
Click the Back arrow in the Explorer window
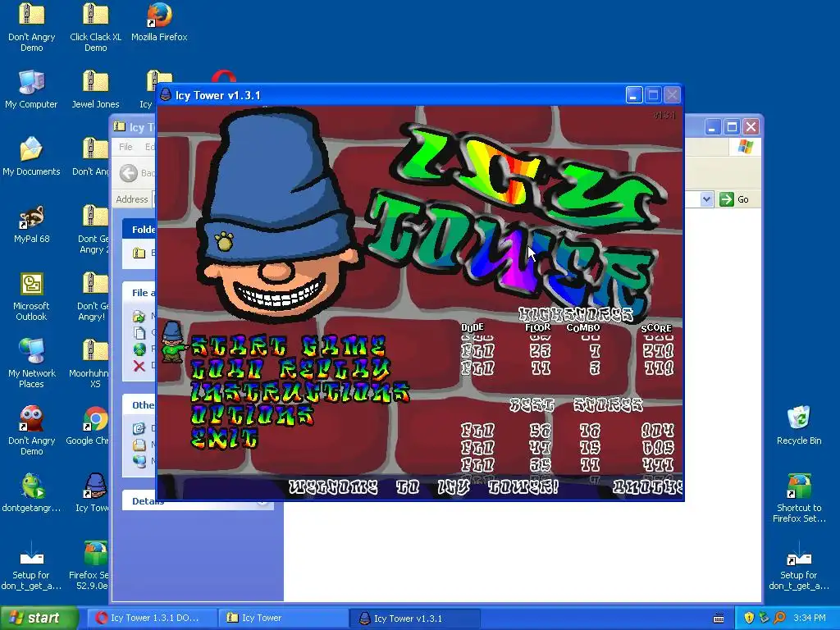(129, 173)
